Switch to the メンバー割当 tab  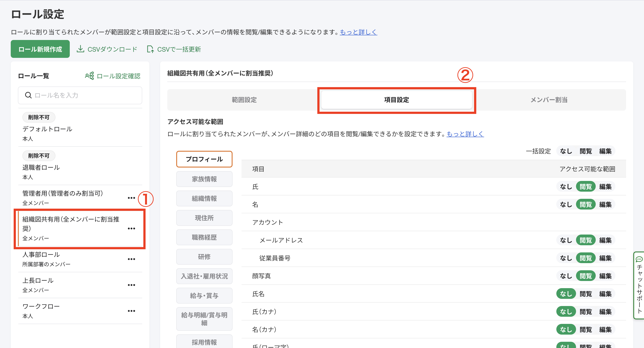549,100
